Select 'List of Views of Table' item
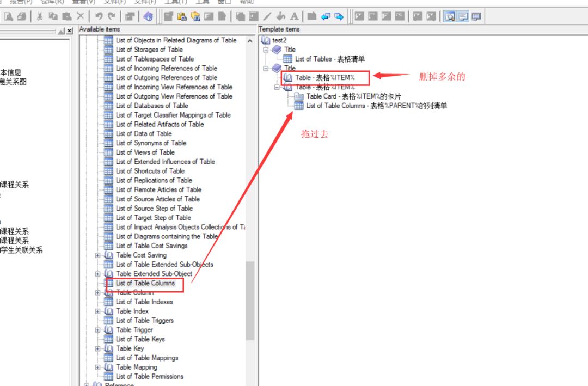Image resolution: width=588 pixels, height=386 pixels. pyautogui.click(x=145, y=152)
